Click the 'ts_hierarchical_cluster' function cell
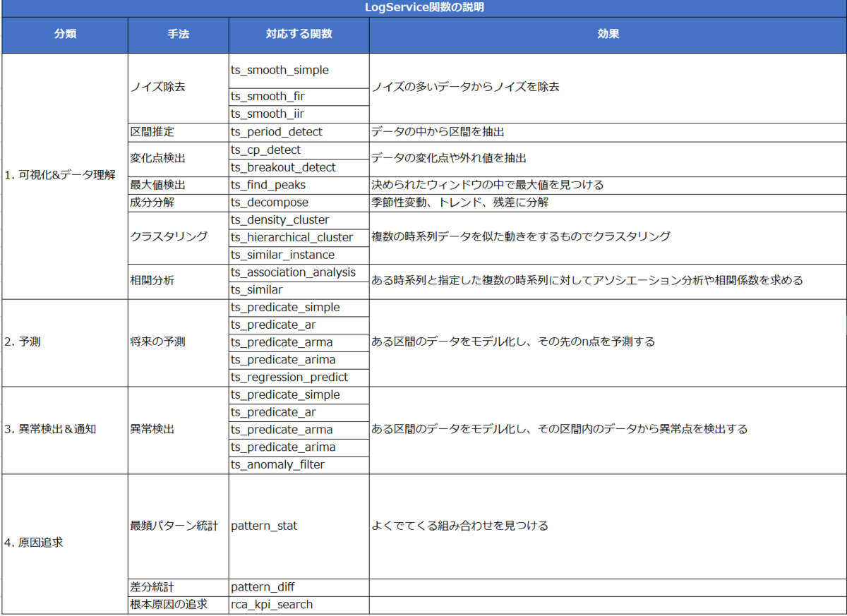Screen dimensions: 847x616 299,237
